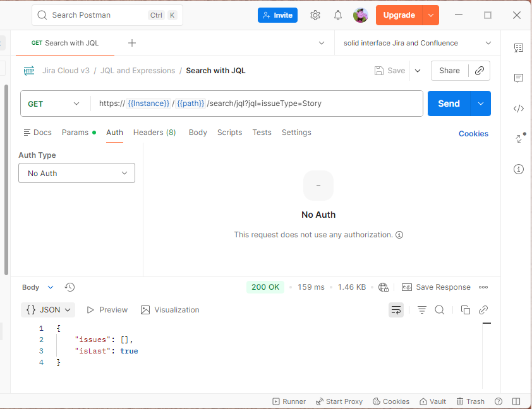Expand the Save options arrow
The width and height of the screenshot is (532, 409).
pyautogui.click(x=418, y=71)
